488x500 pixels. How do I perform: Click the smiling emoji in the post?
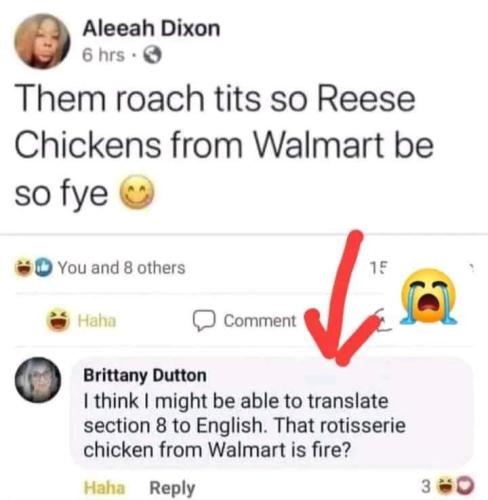pos(137,193)
